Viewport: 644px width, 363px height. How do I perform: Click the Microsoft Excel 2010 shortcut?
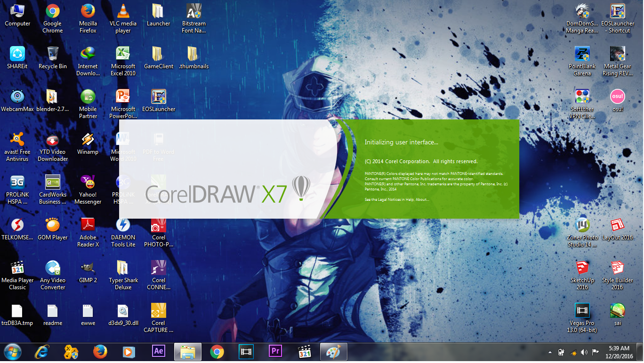tap(123, 62)
